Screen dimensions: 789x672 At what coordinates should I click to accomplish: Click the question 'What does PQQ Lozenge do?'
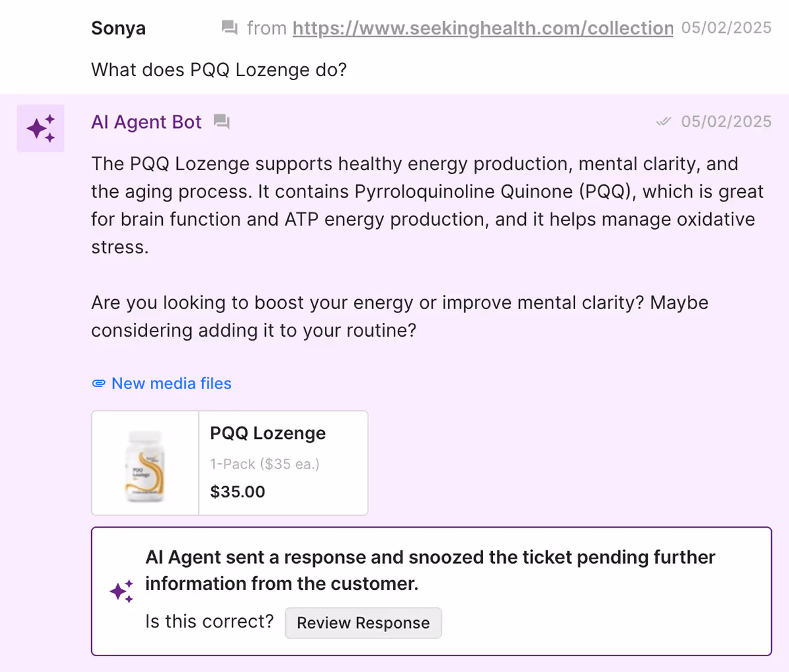[x=219, y=70]
